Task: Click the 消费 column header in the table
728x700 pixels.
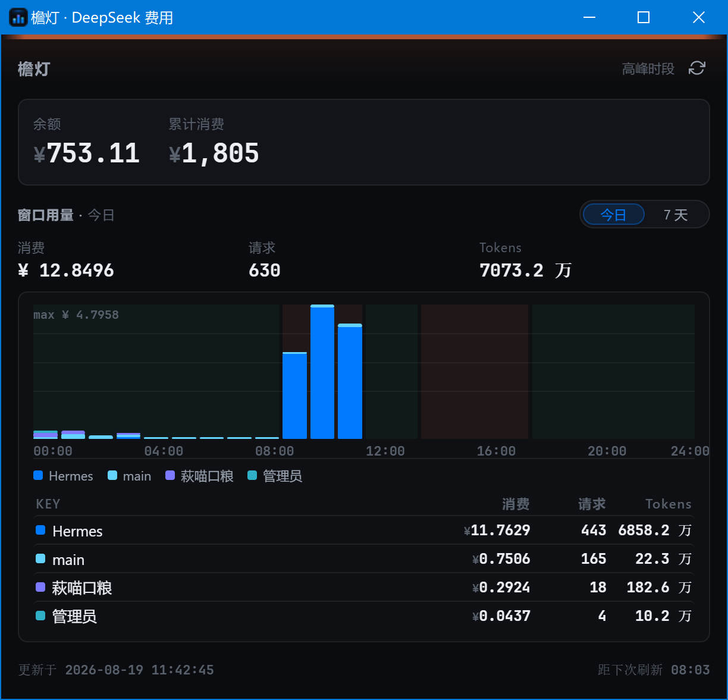Action: point(516,504)
